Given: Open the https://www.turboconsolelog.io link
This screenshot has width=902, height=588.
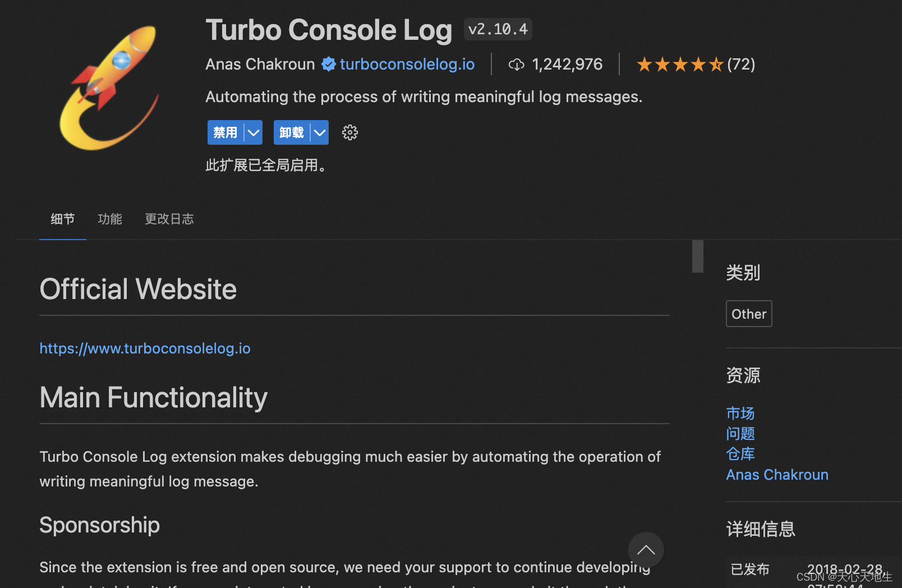Looking at the screenshot, I should [x=145, y=348].
